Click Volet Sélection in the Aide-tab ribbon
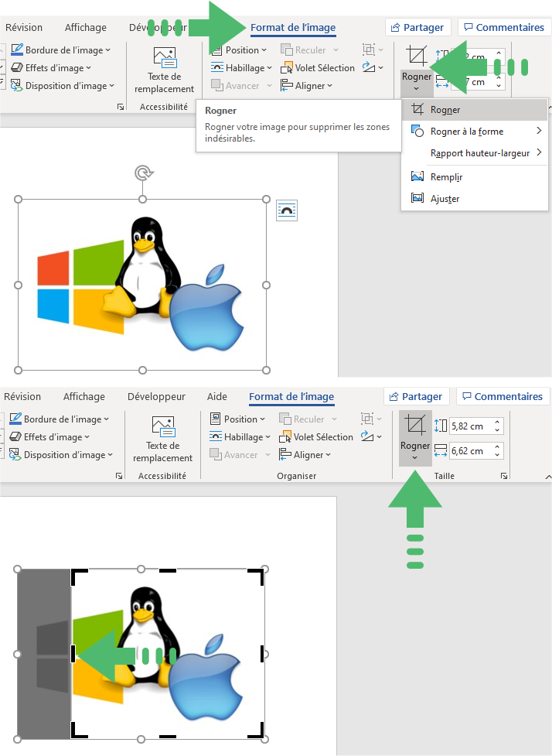Viewport: 552px width, 756px height. pos(316,437)
